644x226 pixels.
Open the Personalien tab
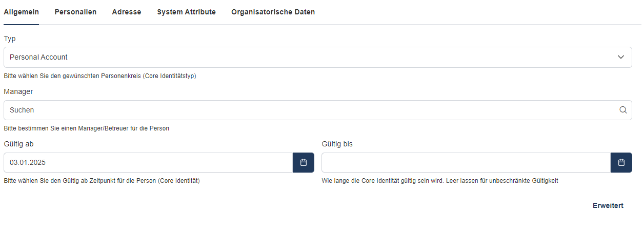(x=75, y=12)
